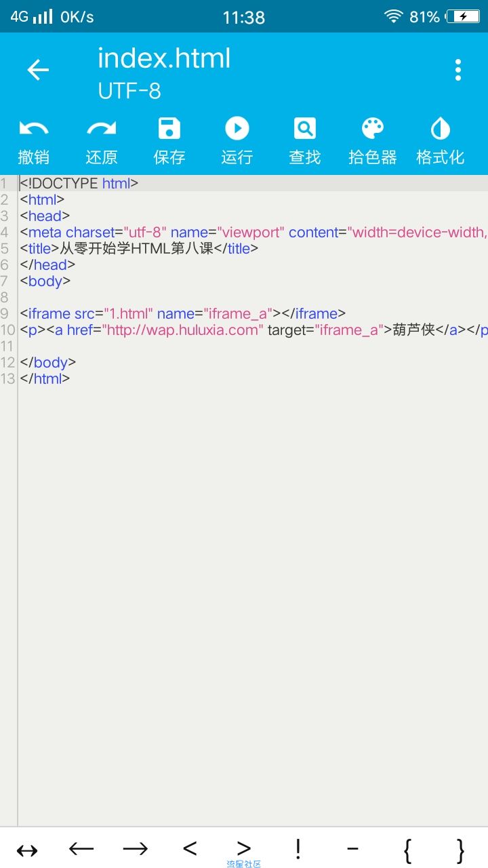Click the href "http://wap.huluxia.com" URL
This screenshot has width=488, height=868.
click(183, 330)
